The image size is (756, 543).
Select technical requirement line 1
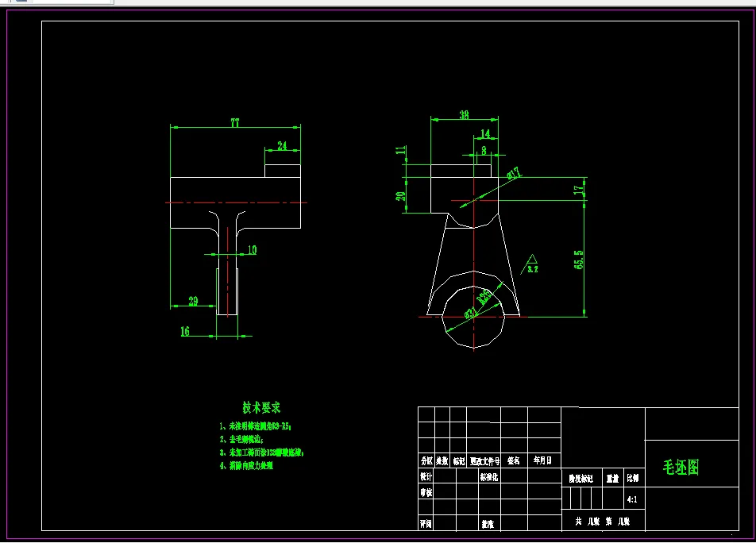coord(256,426)
